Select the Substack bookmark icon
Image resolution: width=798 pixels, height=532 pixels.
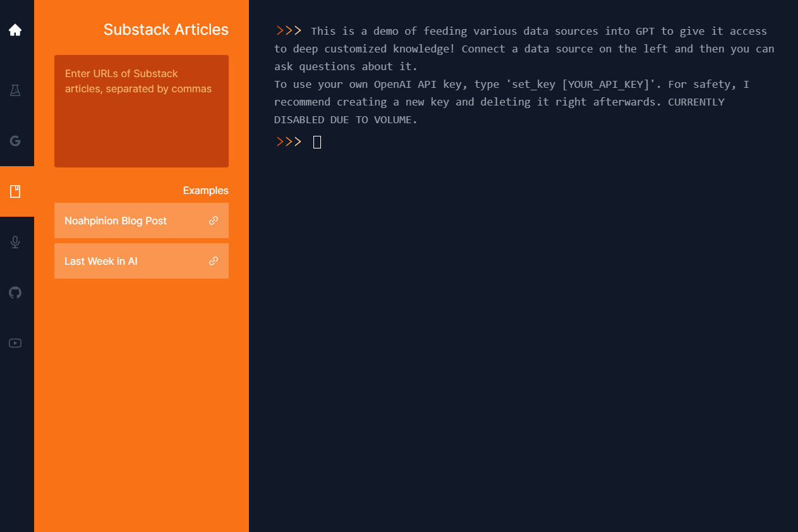point(15,191)
